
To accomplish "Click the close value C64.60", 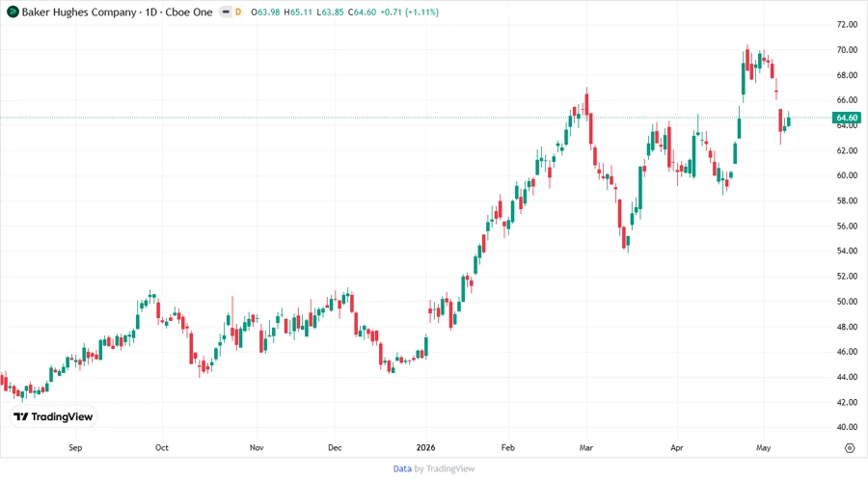I will click(362, 13).
